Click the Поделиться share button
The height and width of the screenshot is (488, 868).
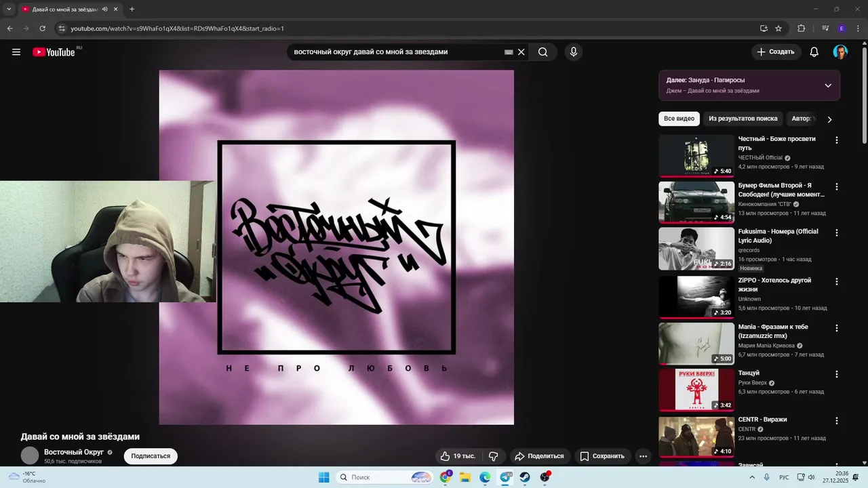pos(540,456)
